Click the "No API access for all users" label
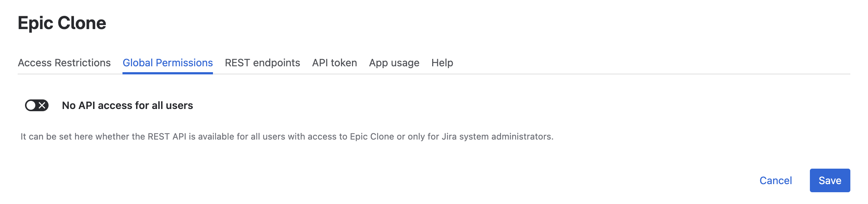868x204 pixels. click(127, 106)
